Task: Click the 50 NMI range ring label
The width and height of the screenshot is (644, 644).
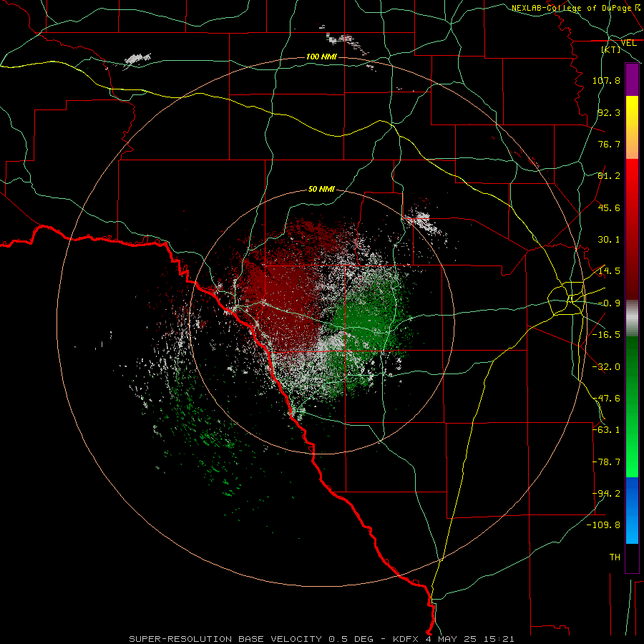Action: pos(321,189)
